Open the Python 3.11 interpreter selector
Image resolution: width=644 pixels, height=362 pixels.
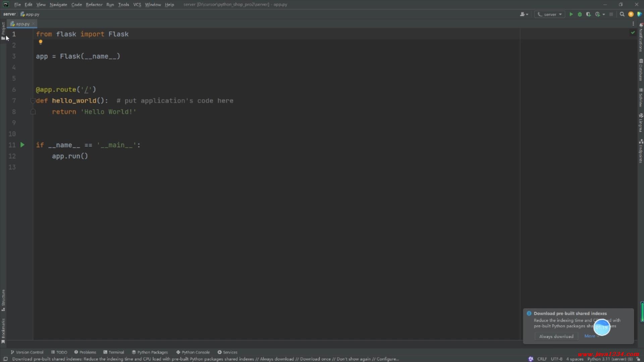pyautogui.click(x=609, y=359)
